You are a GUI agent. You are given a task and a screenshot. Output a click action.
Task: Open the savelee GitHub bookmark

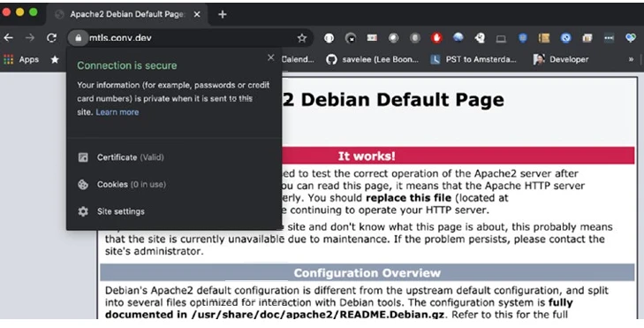373,59
